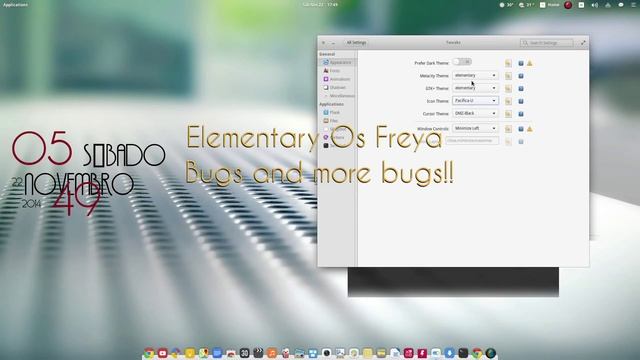Select Appearance in the Tweaks sidebar
This screenshot has width=640, height=360.
tap(337, 62)
